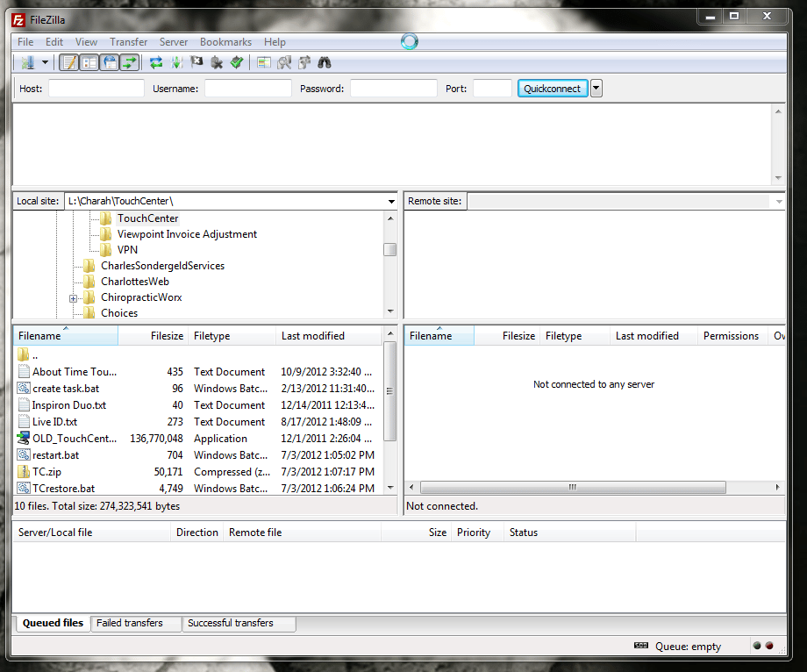This screenshot has height=672, width=807.
Task: Expand the ChiropracticWorx folder
Action: click(x=73, y=298)
